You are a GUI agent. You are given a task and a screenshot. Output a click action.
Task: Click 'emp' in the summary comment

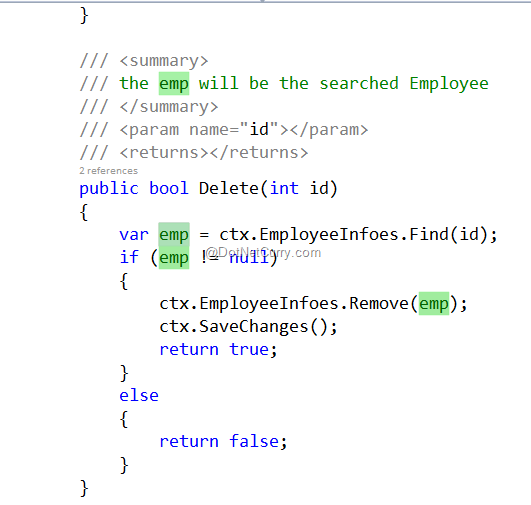coord(174,84)
